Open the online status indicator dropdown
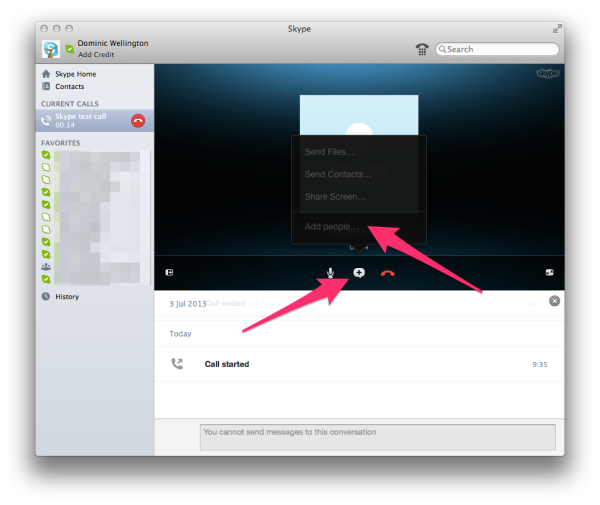 [x=69, y=49]
